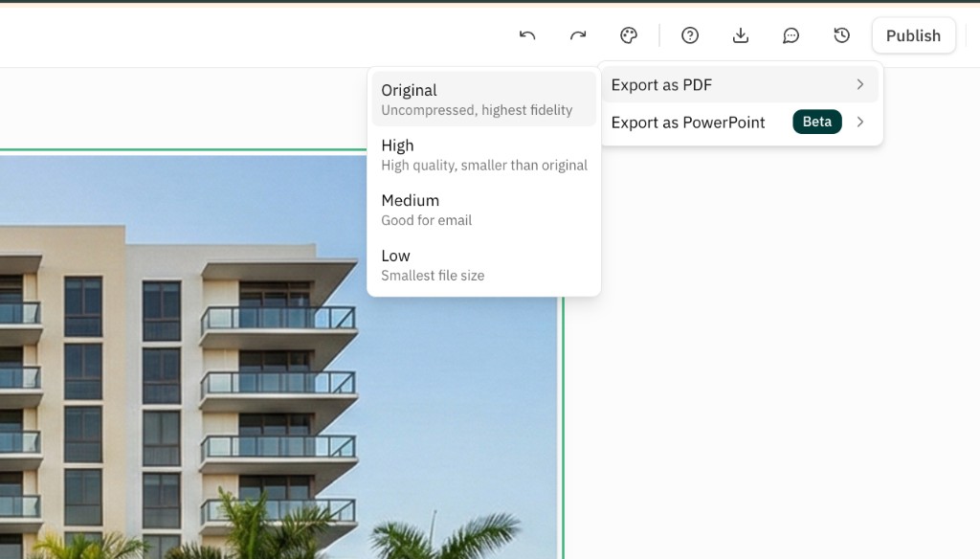
Task: Click the Beta badge on Export as PowerPoint
Action: click(816, 122)
